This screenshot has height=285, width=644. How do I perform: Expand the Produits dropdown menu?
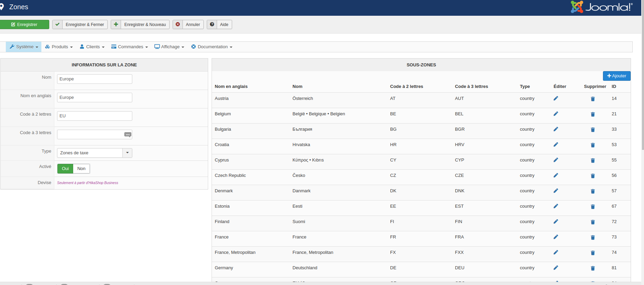pyautogui.click(x=59, y=47)
